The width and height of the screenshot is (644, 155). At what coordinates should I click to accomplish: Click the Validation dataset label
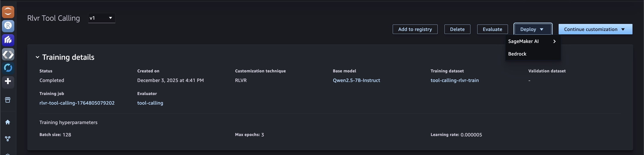(x=547, y=71)
